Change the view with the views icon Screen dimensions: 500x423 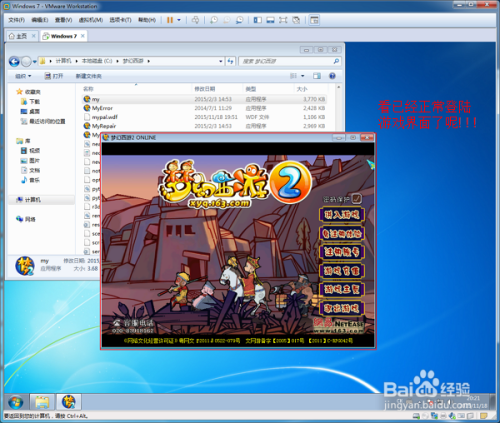pos(293,76)
